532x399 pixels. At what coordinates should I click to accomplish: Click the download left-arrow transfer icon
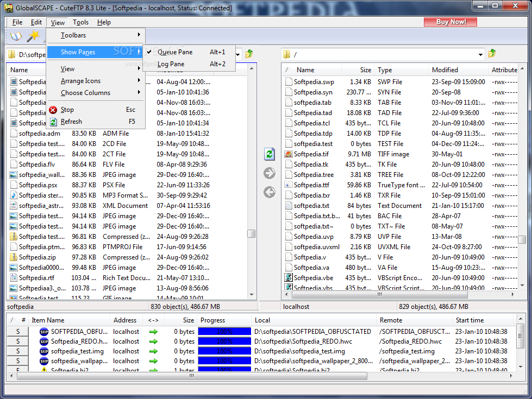pos(270,192)
